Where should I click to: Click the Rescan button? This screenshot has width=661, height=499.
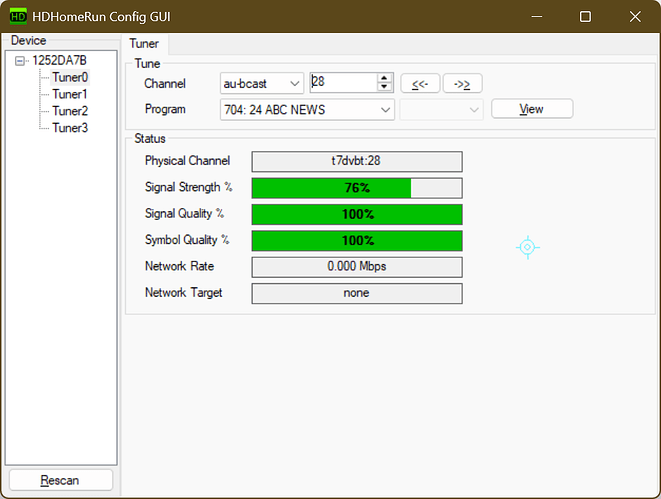pyautogui.click(x=60, y=480)
